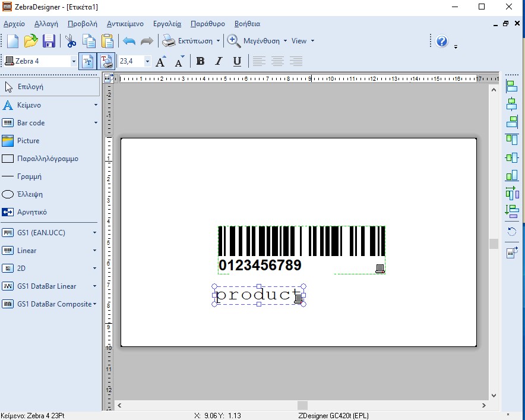Expand the Bar code dropdown arrow

[x=96, y=123]
